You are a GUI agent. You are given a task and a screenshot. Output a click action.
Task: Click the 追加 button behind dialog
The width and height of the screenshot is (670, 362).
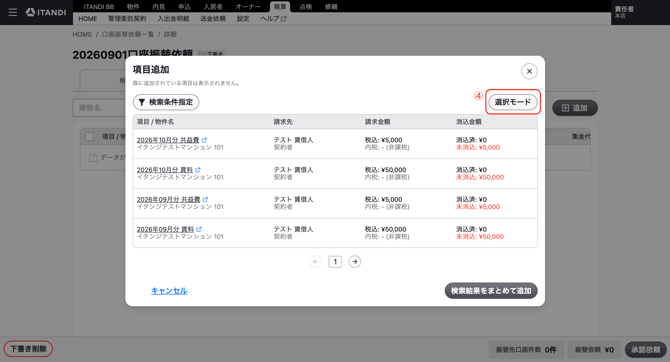(575, 108)
